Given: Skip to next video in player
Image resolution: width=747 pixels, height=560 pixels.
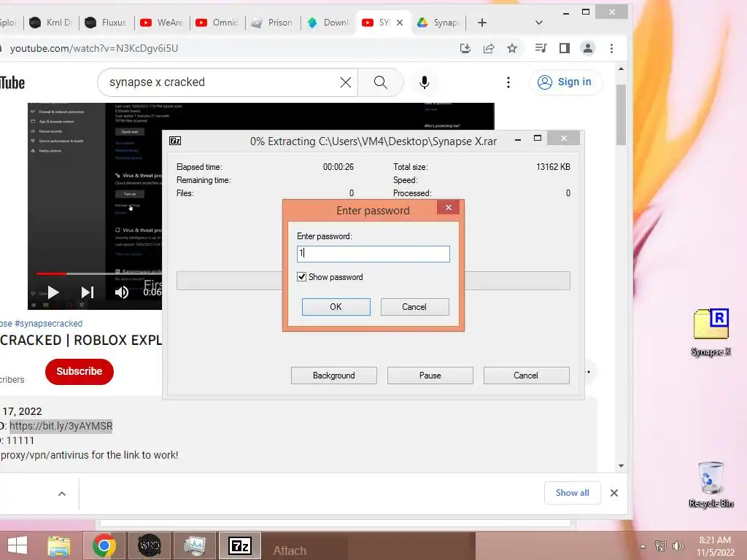Looking at the screenshot, I should (x=88, y=292).
